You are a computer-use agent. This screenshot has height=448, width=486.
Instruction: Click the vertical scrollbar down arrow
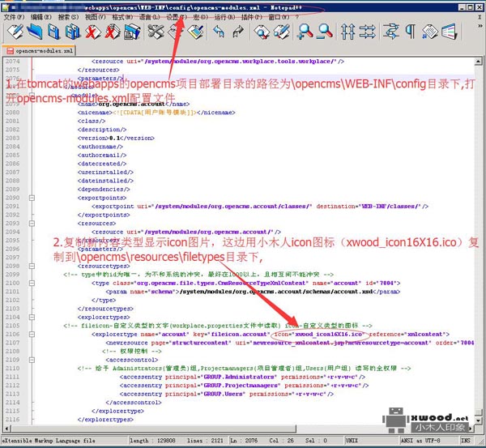coord(478,420)
